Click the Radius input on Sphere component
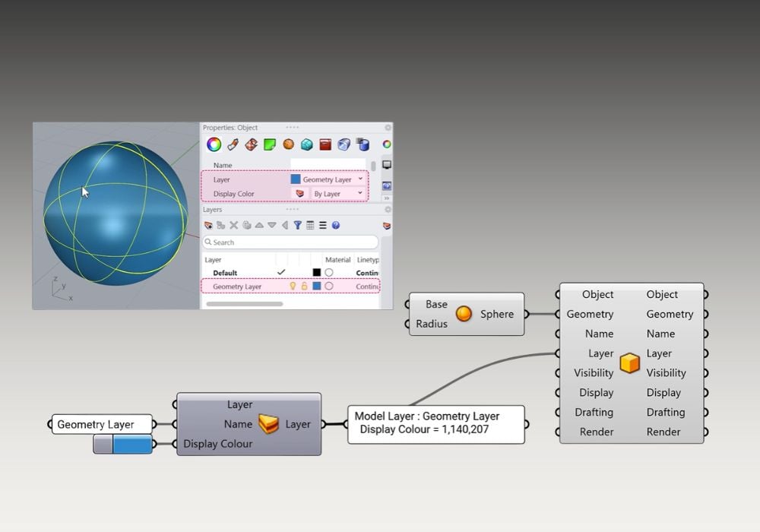Screen dimensions: 760x532 [432, 324]
